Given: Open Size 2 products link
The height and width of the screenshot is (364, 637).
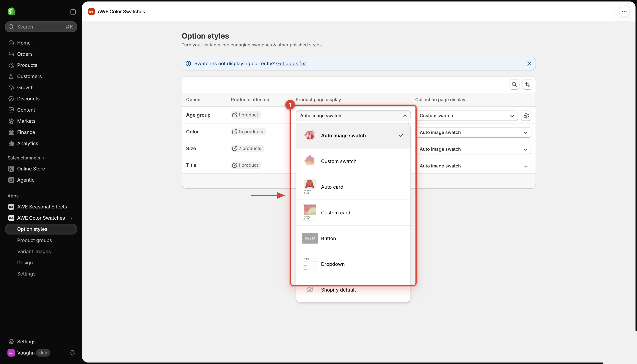Looking at the screenshot, I should [247, 148].
